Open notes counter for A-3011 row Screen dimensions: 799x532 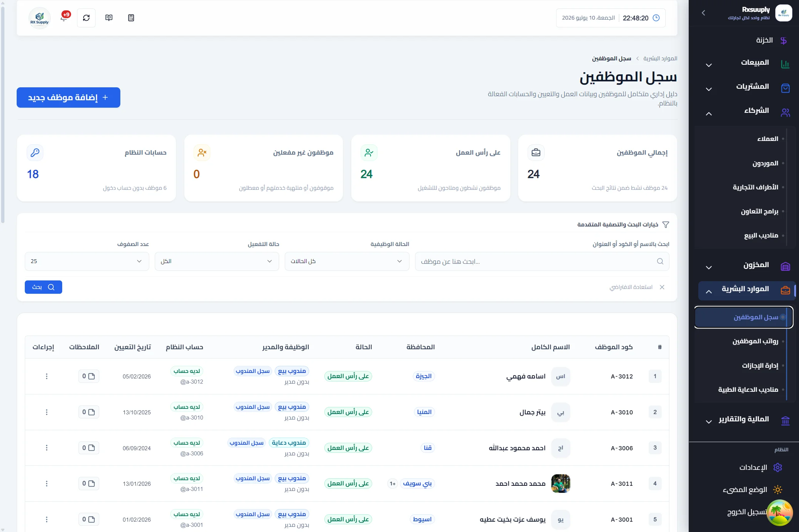88,484
